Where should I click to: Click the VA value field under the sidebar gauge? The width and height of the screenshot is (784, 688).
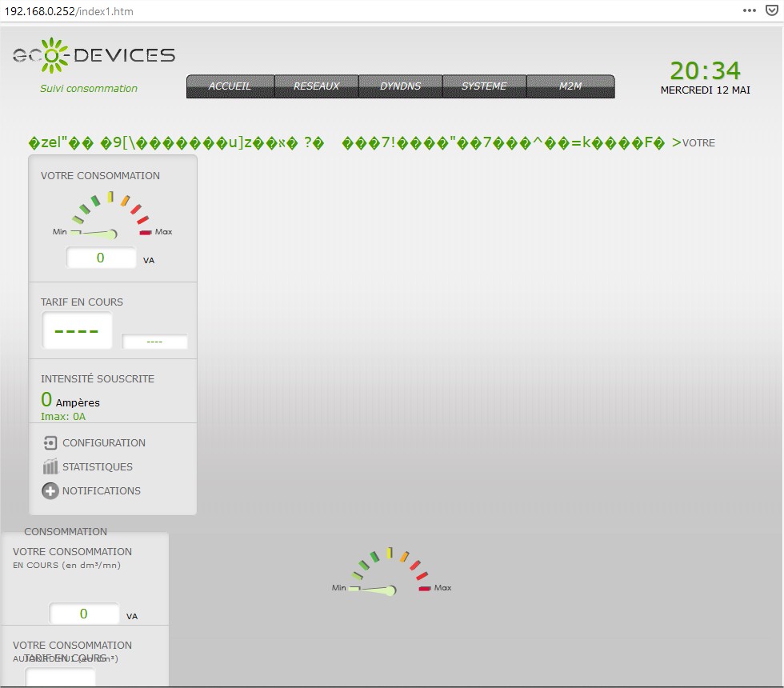pos(101,258)
